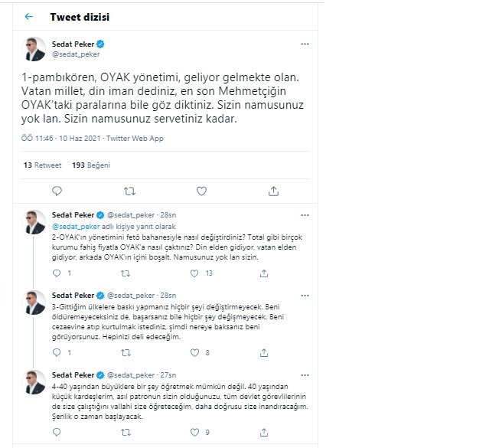The width and height of the screenshot is (499, 448).
Task: Go back using the arrow icon
Action: click(x=28, y=17)
